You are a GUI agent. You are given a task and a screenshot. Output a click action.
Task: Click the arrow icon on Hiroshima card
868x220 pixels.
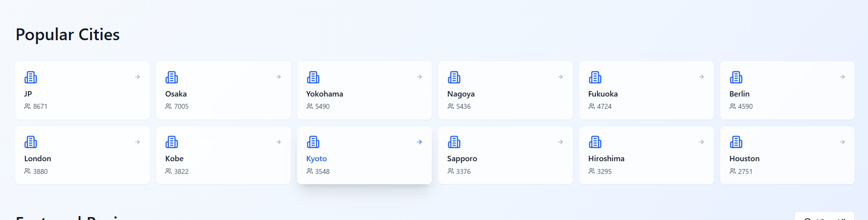coord(701,142)
